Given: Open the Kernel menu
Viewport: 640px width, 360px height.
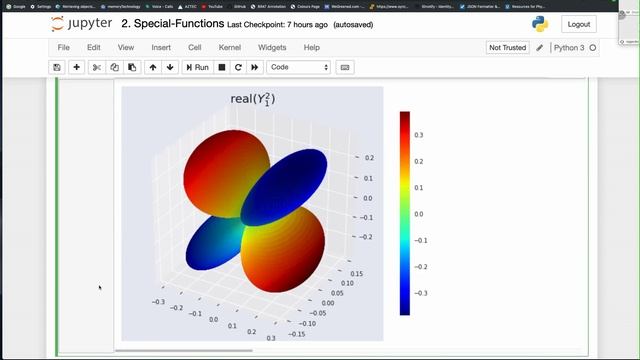Looking at the screenshot, I should [229, 48].
